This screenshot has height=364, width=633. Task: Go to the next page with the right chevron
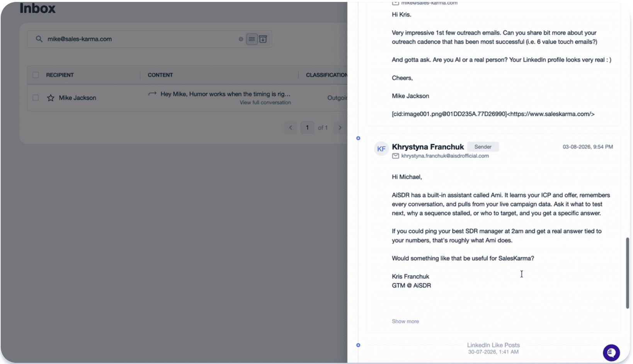pyautogui.click(x=340, y=128)
